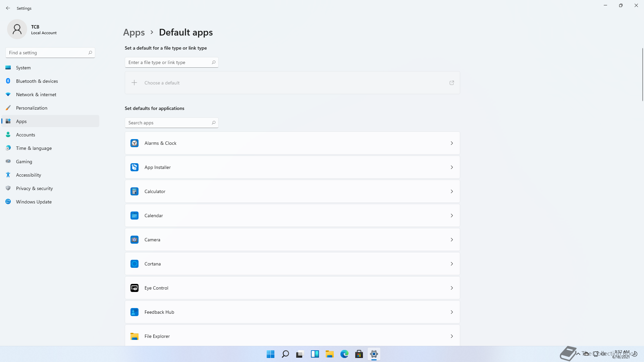This screenshot has width=644, height=362.
Task: Click the Feedback Hub app icon
Action: coord(135,312)
